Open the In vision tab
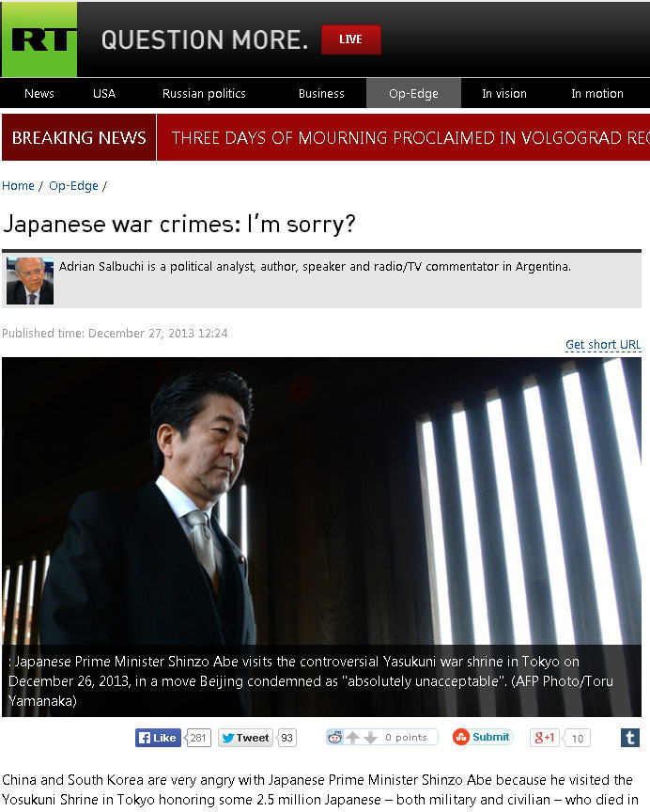 click(x=504, y=93)
